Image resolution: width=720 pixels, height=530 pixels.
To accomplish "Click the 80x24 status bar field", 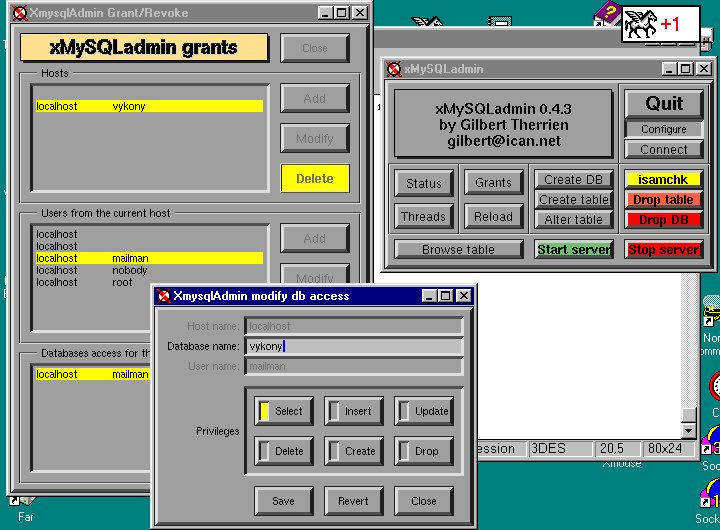I will click(x=669, y=449).
